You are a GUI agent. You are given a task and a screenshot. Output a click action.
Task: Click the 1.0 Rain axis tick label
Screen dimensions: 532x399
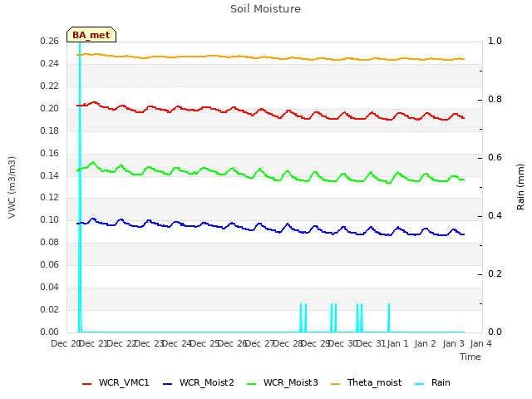coord(495,41)
